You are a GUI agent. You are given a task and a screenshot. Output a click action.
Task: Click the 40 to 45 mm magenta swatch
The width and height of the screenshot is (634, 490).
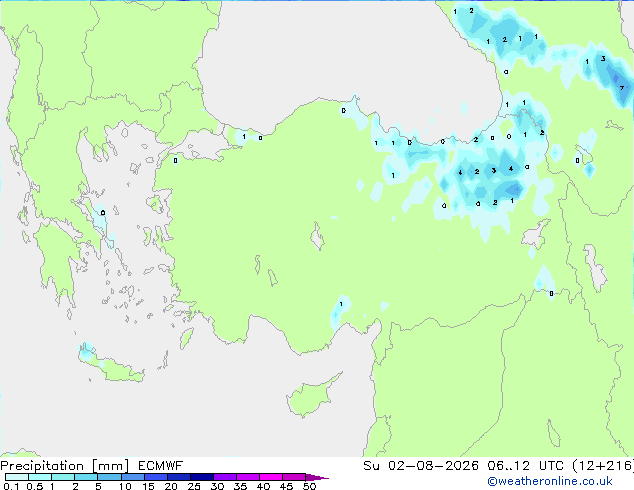[271, 477]
